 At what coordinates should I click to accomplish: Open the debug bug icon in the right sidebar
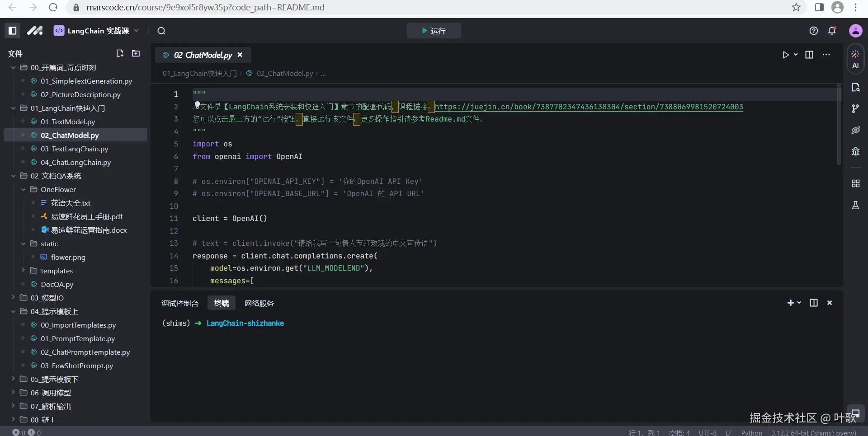pyautogui.click(x=855, y=151)
